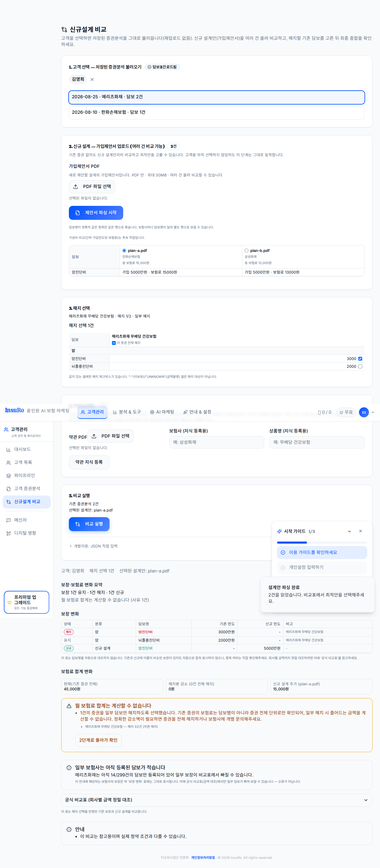The width and height of the screenshot is (380, 868).
Task: Click upload icon under 가입제안서 PDF
Action: pyautogui.click(x=75, y=187)
